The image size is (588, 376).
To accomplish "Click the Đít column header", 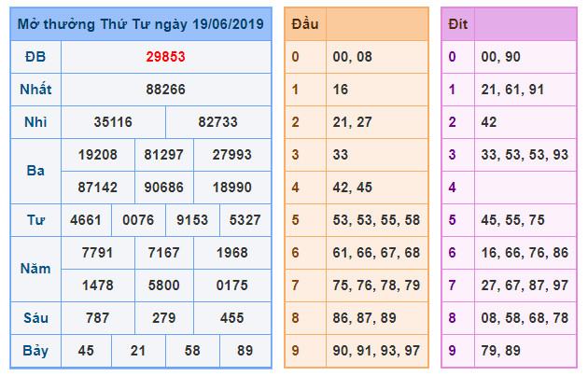I will [457, 23].
